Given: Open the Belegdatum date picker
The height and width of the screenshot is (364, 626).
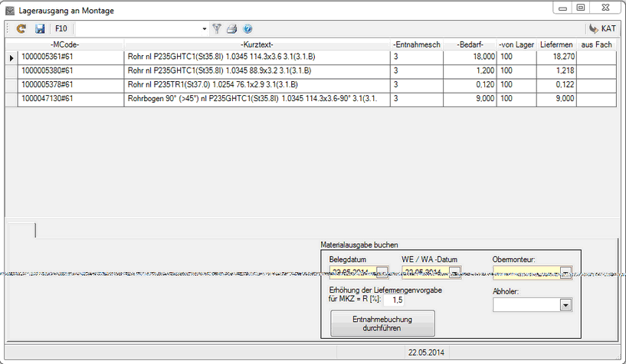Looking at the screenshot, I should [383, 272].
